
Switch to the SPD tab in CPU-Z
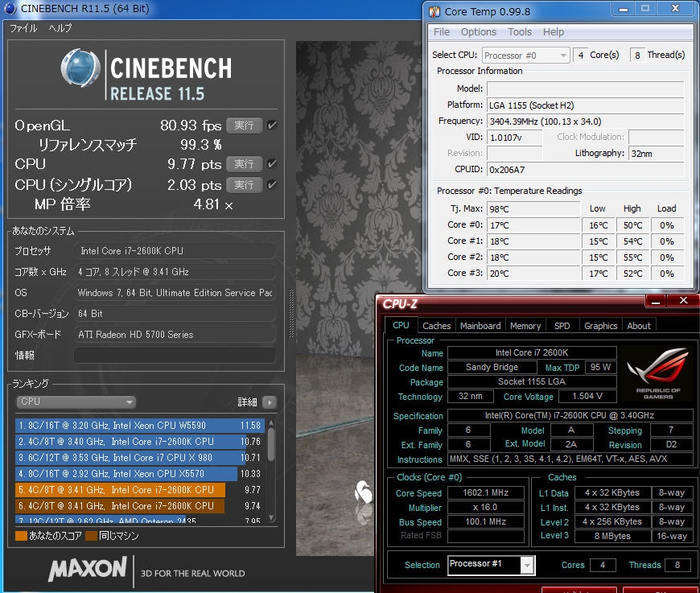point(562,326)
